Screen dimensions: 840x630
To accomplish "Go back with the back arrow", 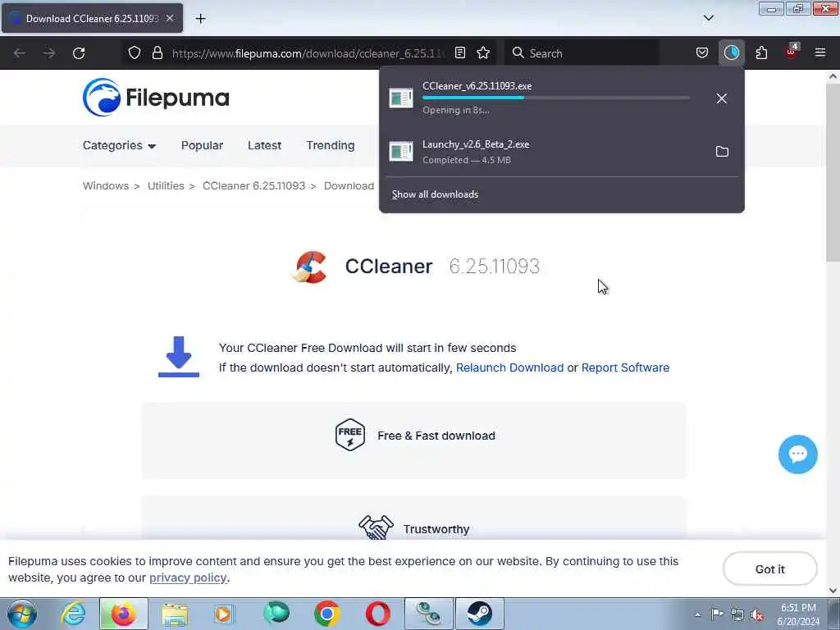I will pos(20,53).
